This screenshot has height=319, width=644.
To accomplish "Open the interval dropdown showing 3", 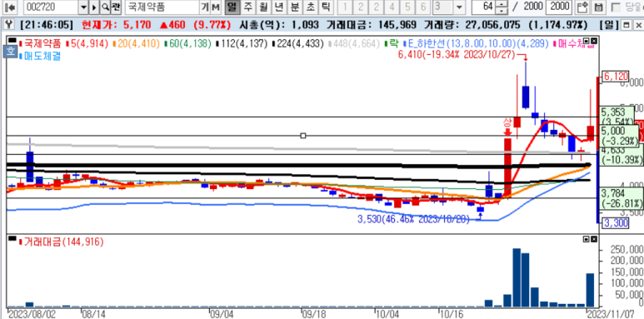I will 459,7.
